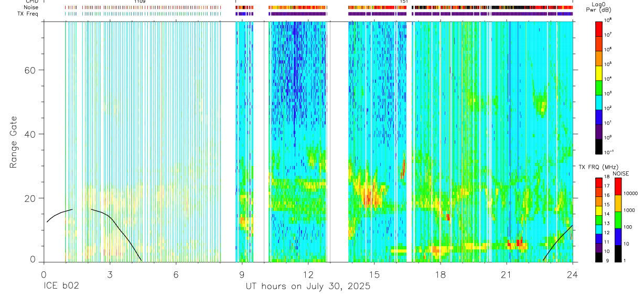The width and height of the screenshot is (644, 297).
Task: Click the 21 tick label on UT hours axis
Action: click(x=507, y=274)
